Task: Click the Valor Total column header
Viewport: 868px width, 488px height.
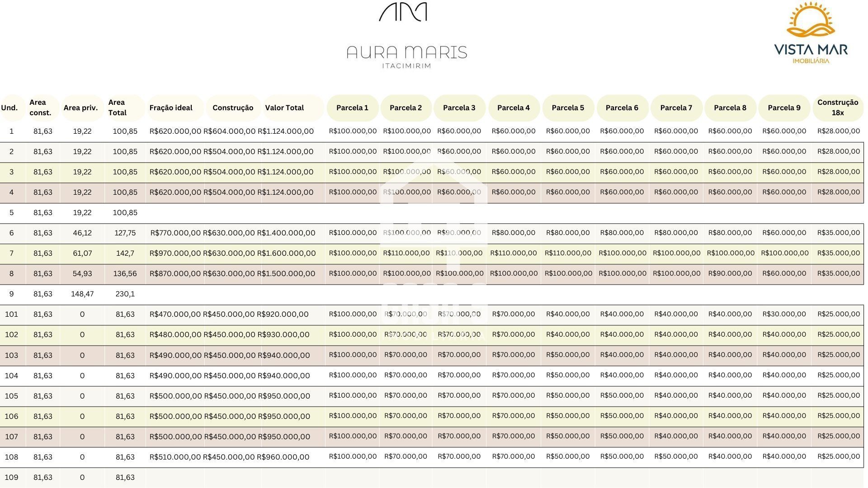Action: pyautogui.click(x=284, y=108)
